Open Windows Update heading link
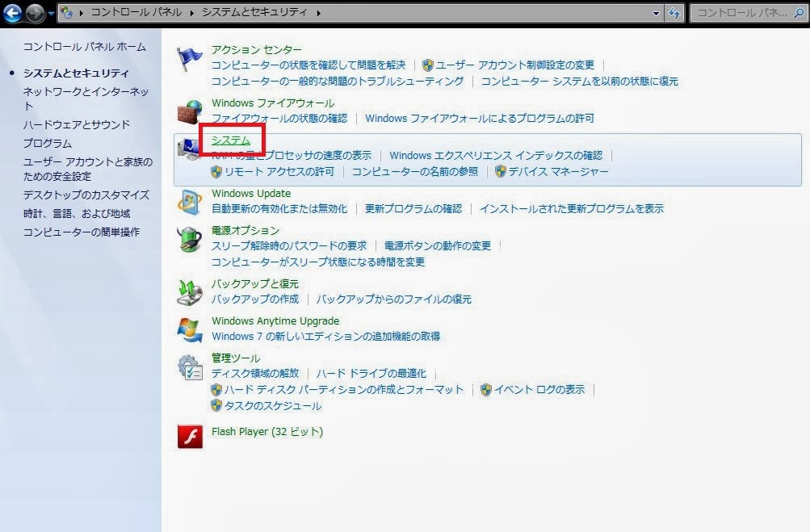The height and width of the screenshot is (532, 810). click(251, 193)
